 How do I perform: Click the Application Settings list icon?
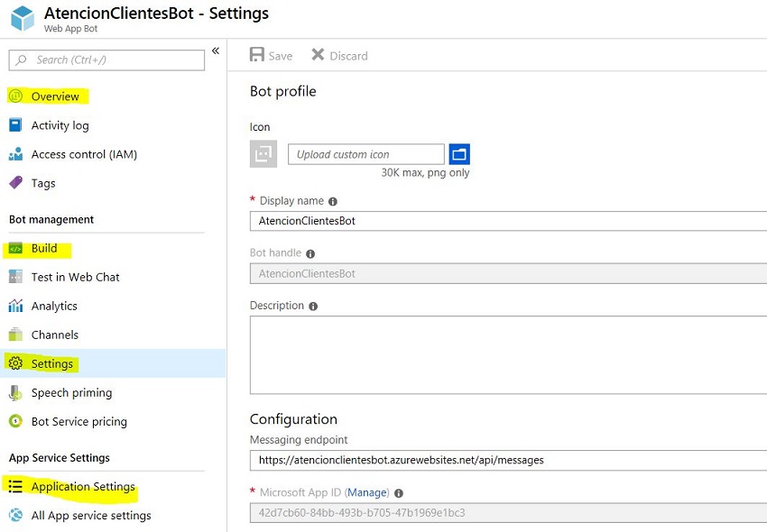tap(15, 486)
